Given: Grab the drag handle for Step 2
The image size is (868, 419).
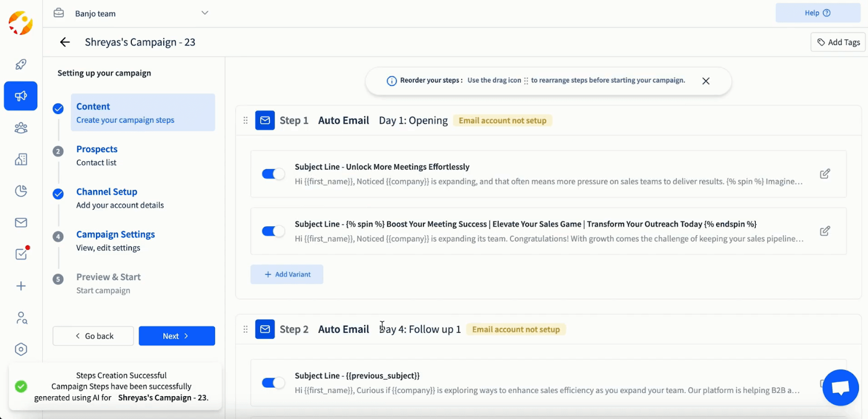Looking at the screenshot, I should [x=245, y=329].
